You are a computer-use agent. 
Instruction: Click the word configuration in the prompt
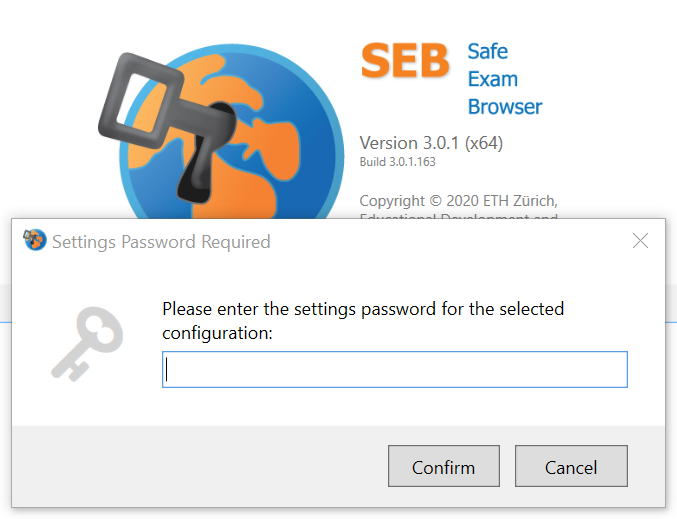coord(217,333)
